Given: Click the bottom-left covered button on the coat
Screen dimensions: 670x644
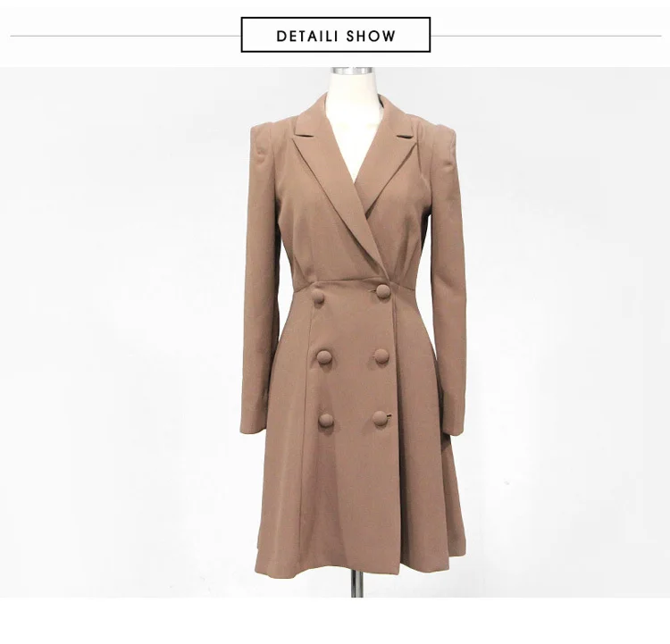Looking at the screenshot, I should click(x=326, y=421).
